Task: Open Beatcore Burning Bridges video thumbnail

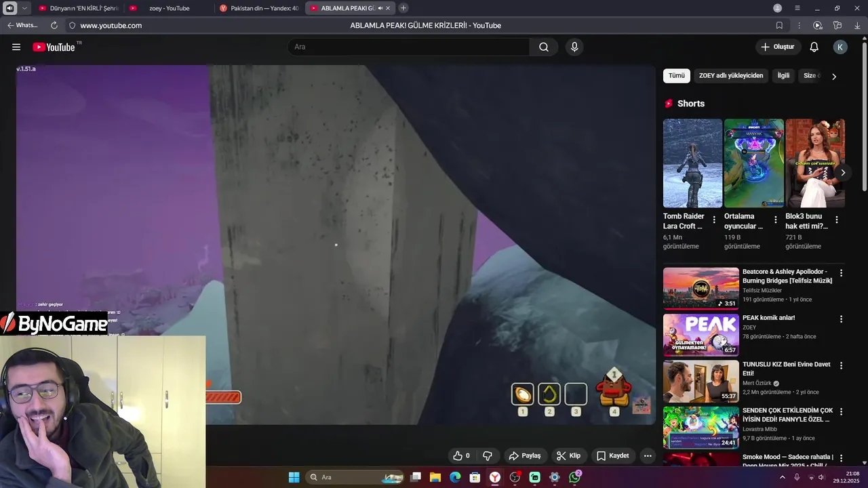Action: coord(701,288)
